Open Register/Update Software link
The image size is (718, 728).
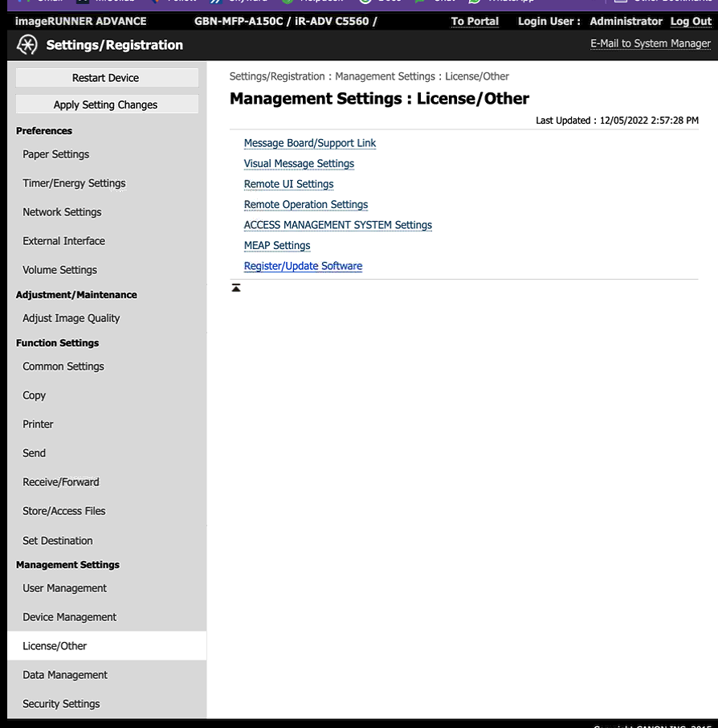click(x=303, y=266)
